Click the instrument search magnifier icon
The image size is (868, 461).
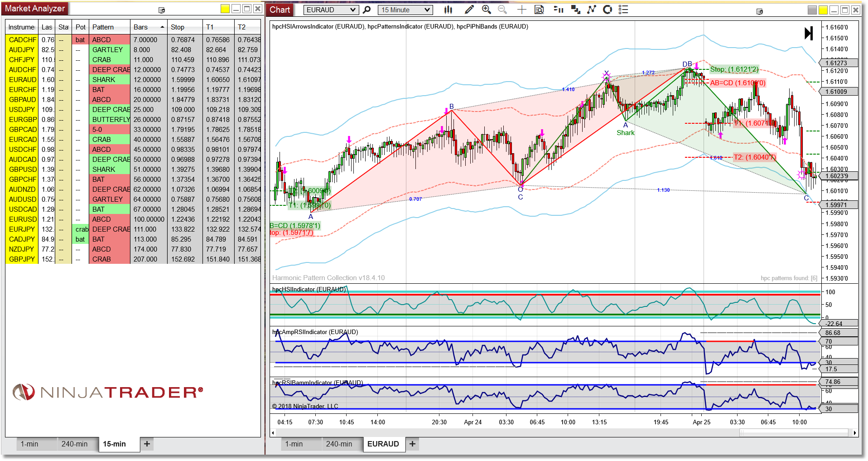coord(367,10)
